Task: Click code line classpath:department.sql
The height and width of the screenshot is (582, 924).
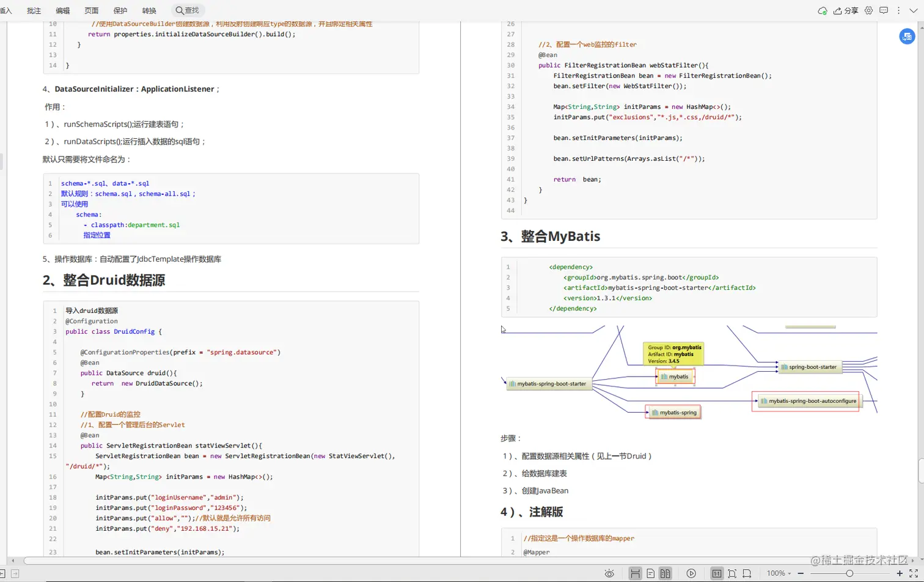Action: (x=132, y=225)
